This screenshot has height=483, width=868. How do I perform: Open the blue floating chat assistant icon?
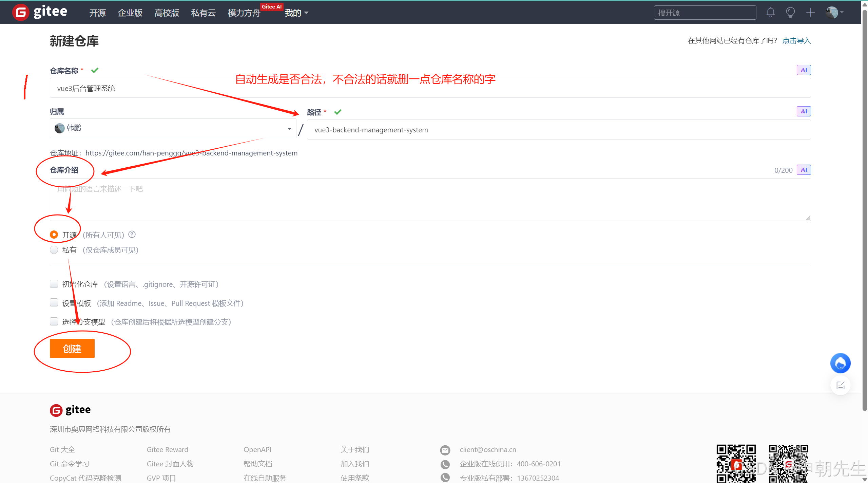tap(840, 363)
